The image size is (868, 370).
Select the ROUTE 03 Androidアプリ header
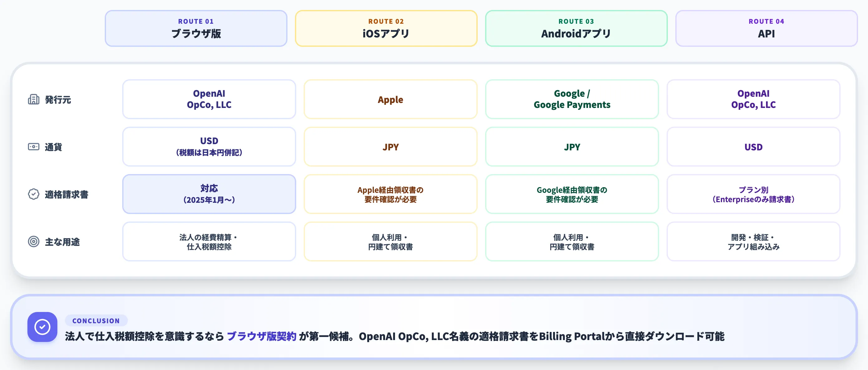click(576, 28)
